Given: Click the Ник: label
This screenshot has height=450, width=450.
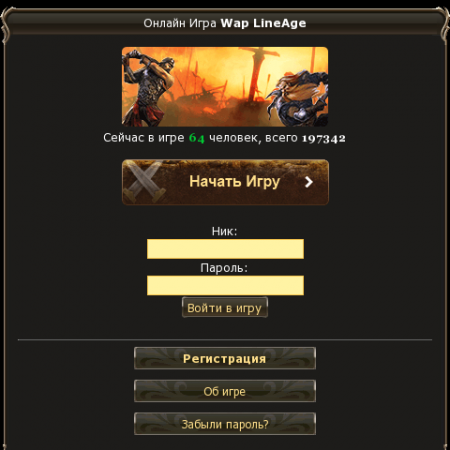Looking at the screenshot, I should point(224,231).
